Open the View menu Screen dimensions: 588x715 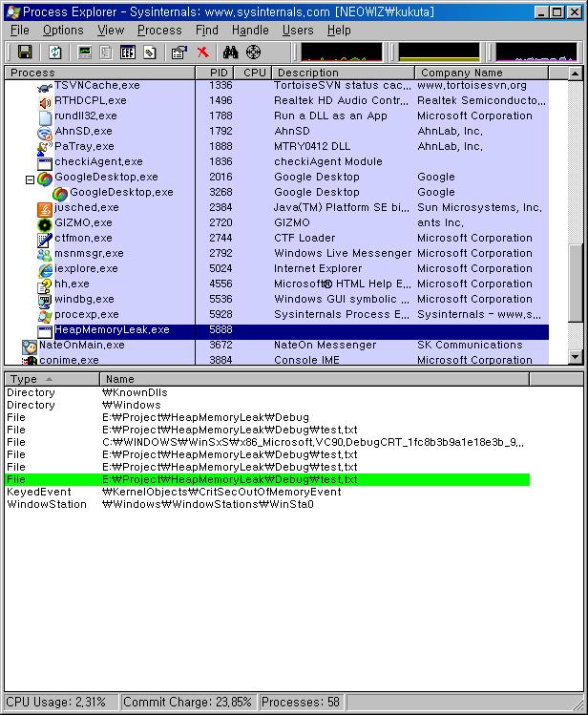[x=111, y=31]
